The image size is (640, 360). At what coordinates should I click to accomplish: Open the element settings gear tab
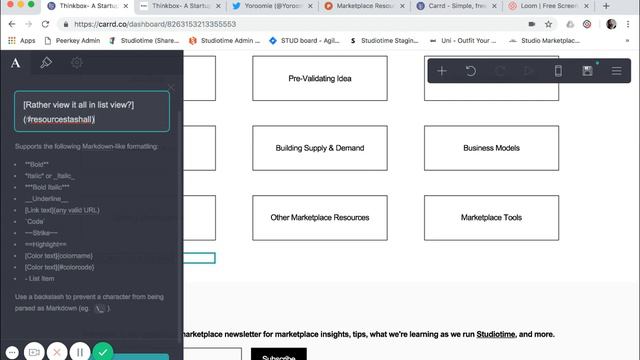[x=77, y=62]
